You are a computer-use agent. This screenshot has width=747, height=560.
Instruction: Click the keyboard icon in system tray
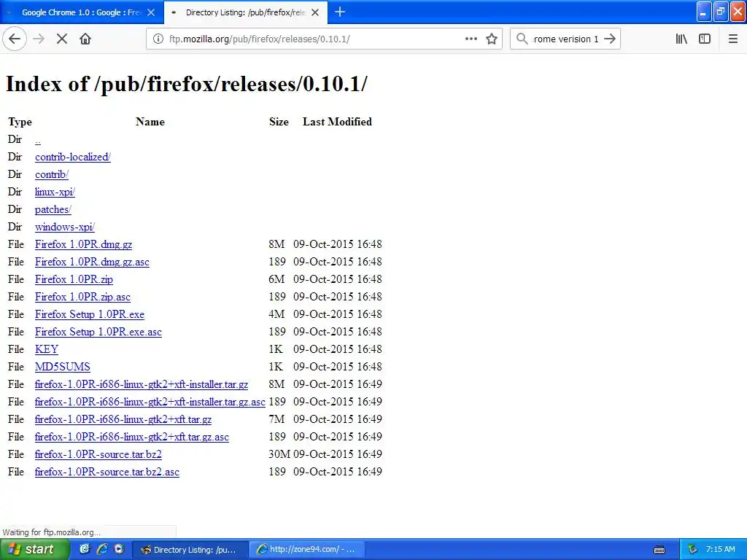[x=659, y=550]
